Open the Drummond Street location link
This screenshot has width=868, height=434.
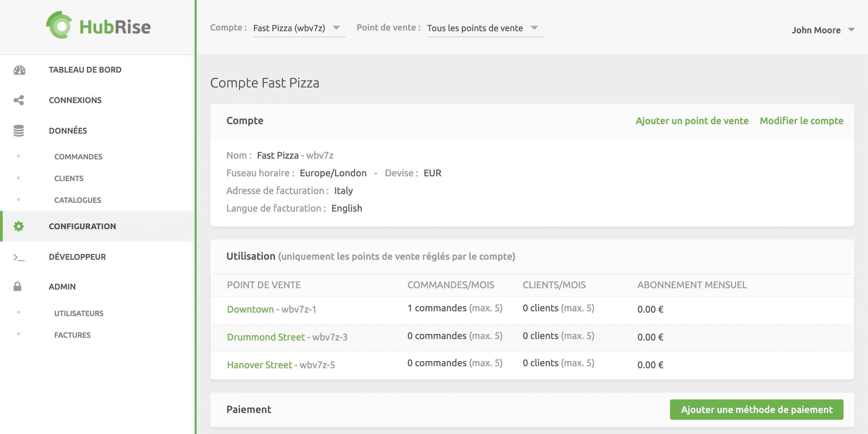266,337
